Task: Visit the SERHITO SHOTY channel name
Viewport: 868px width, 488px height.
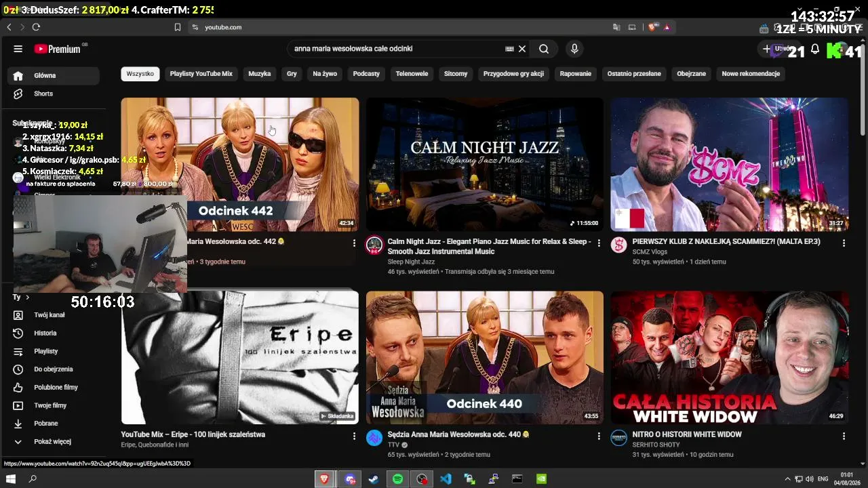Action: coord(656,445)
